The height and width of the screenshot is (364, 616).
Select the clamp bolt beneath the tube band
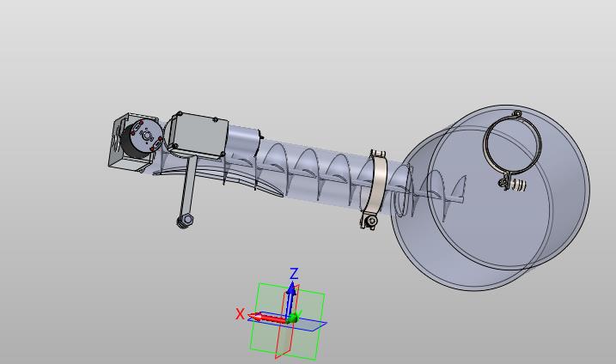[369, 221]
